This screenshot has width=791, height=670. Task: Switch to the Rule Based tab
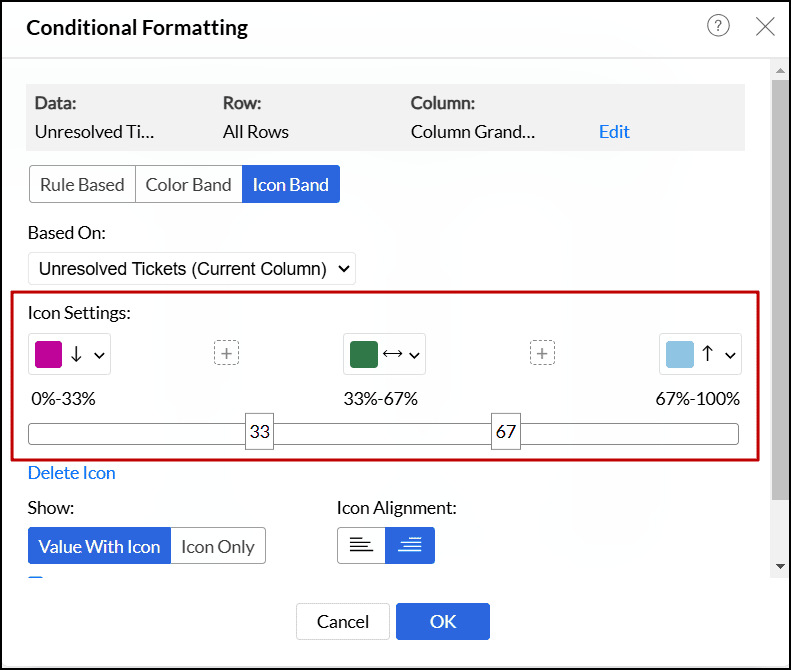82,184
